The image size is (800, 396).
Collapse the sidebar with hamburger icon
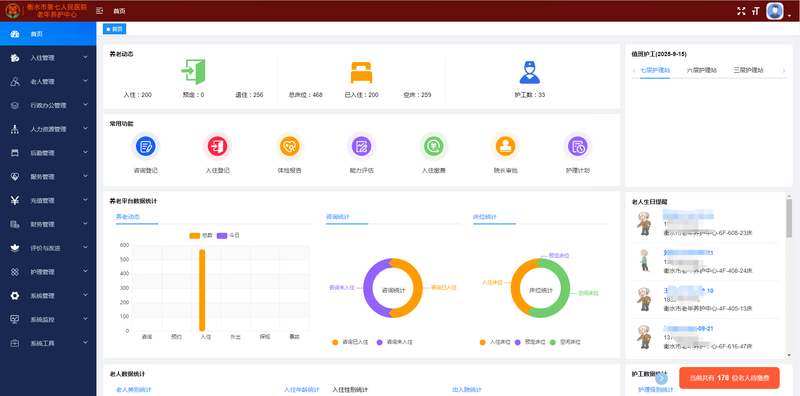pyautogui.click(x=99, y=11)
